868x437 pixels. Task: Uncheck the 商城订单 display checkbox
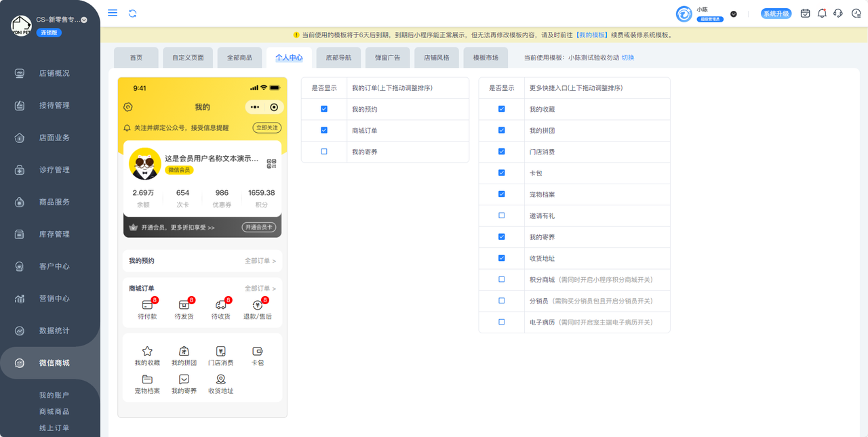point(324,130)
